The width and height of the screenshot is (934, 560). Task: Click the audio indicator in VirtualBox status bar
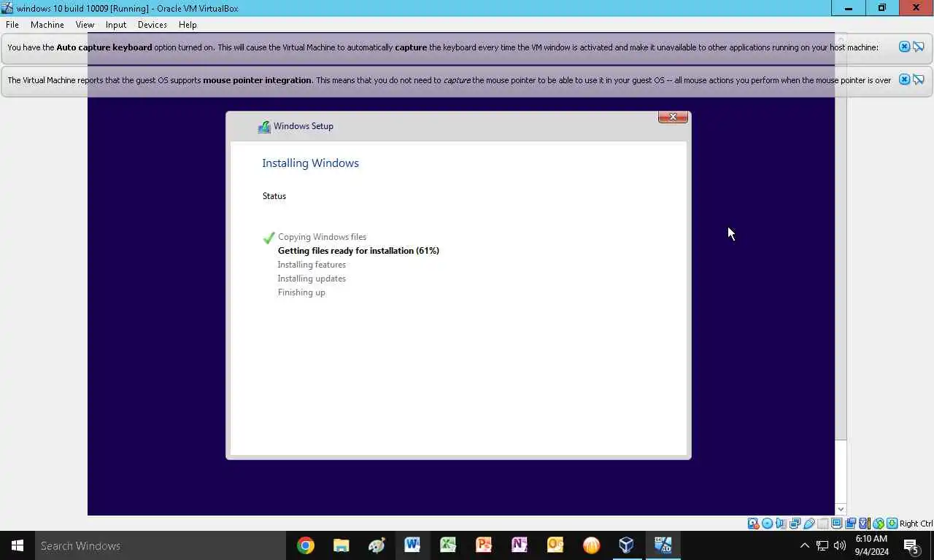tap(780, 524)
